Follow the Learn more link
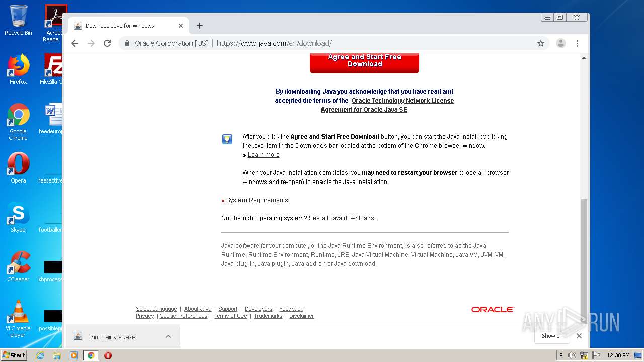Image resolution: width=644 pixels, height=362 pixels. click(263, 155)
